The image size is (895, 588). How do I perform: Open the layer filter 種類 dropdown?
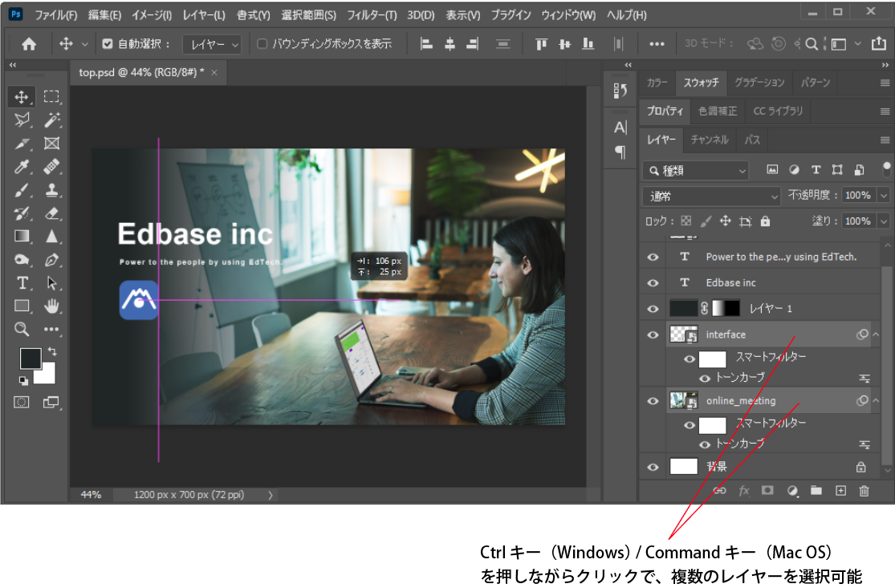(696, 170)
